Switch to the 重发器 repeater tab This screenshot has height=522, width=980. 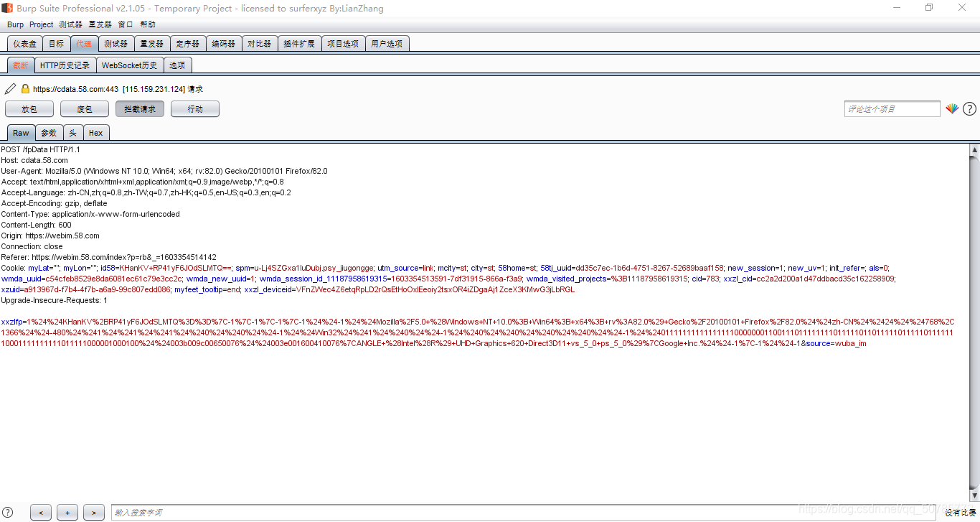[152, 44]
